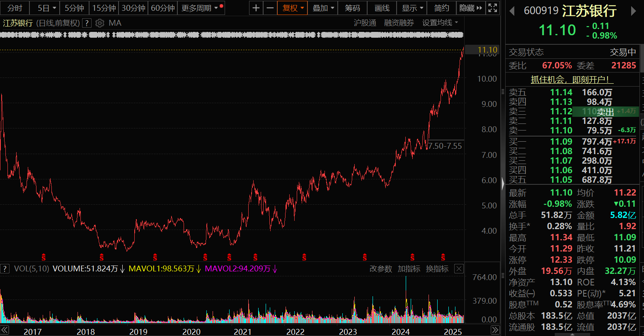The width and height of the screenshot is (644, 336).
Task: Click the magenta arrow beside MAVOL2 value
Action: (x=275, y=269)
